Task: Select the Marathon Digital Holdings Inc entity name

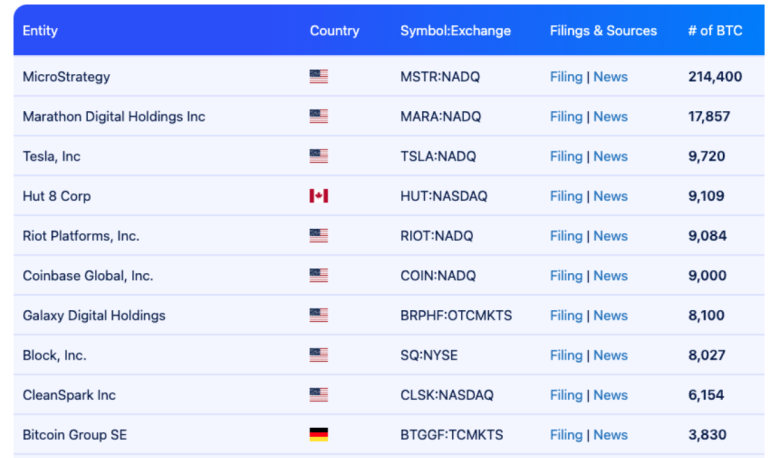Action: (114, 116)
